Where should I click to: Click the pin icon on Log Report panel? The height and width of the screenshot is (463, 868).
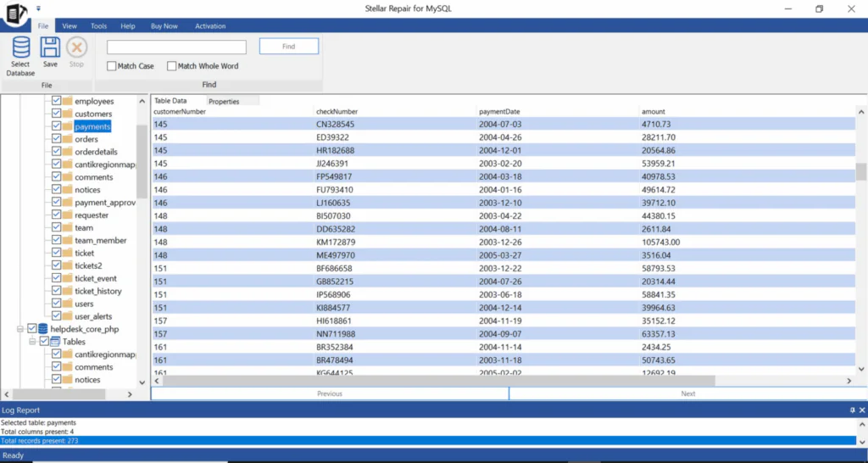[x=853, y=410]
